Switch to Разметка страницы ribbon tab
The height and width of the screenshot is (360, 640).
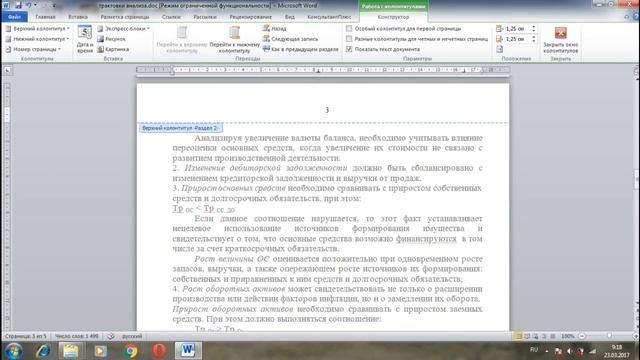pos(125,17)
